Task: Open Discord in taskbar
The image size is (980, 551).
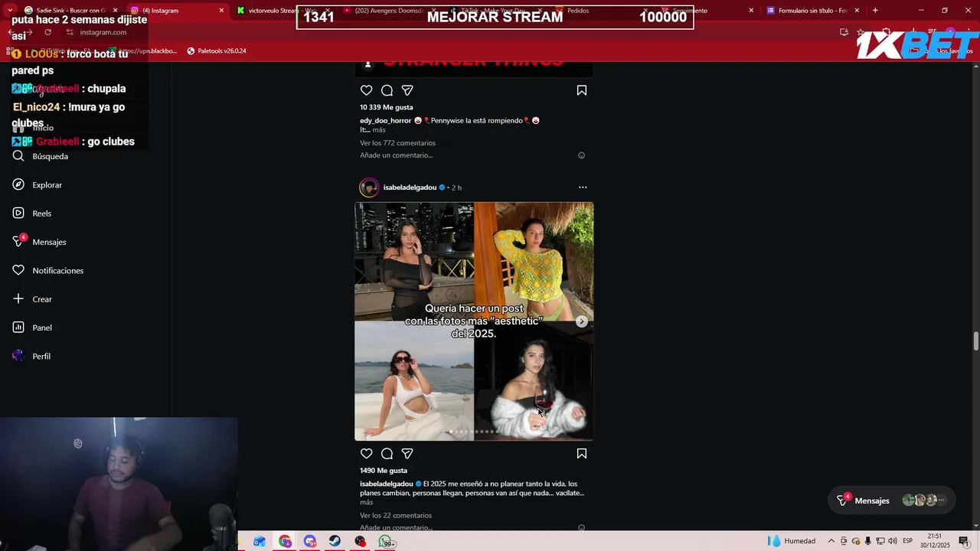Action: click(x=310, y=542)
